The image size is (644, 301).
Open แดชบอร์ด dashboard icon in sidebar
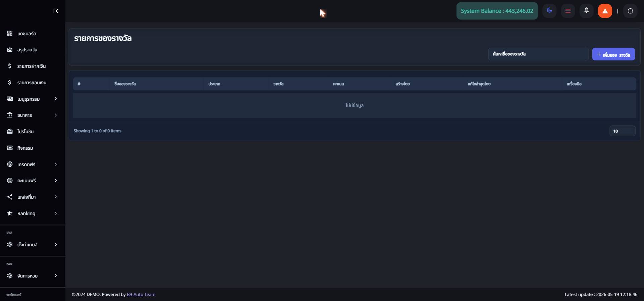point(10,33)
